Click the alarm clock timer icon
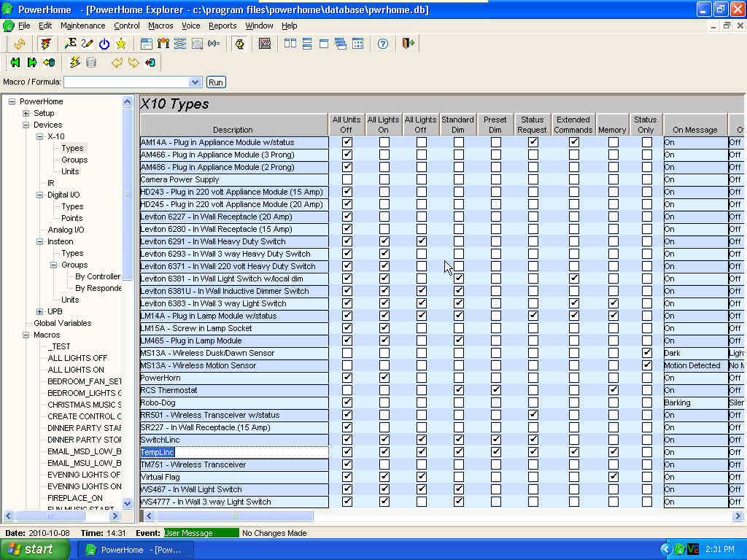747x560 pixels. pos(239,44)
